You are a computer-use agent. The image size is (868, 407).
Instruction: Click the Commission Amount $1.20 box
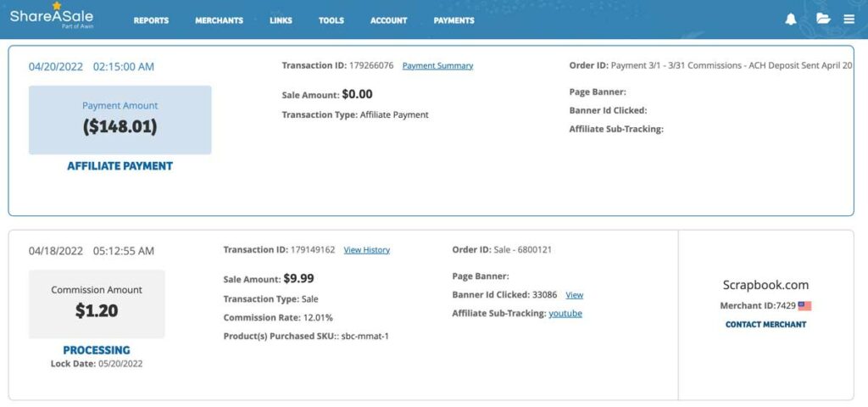pos(97,304)
